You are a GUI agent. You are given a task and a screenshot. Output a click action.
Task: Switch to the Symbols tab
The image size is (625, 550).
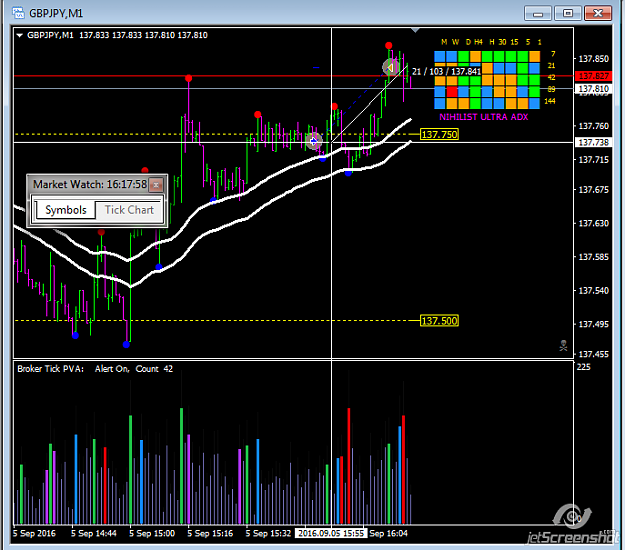[66, 210]
